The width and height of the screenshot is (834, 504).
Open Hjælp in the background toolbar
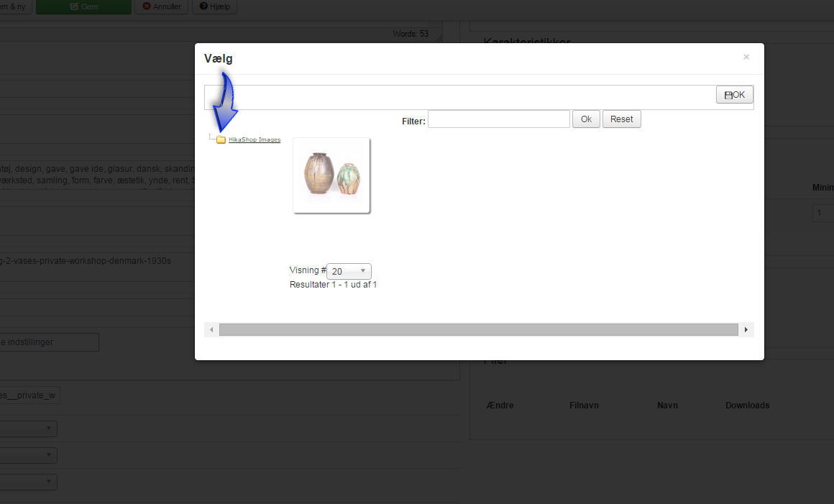tap(214, 6)
